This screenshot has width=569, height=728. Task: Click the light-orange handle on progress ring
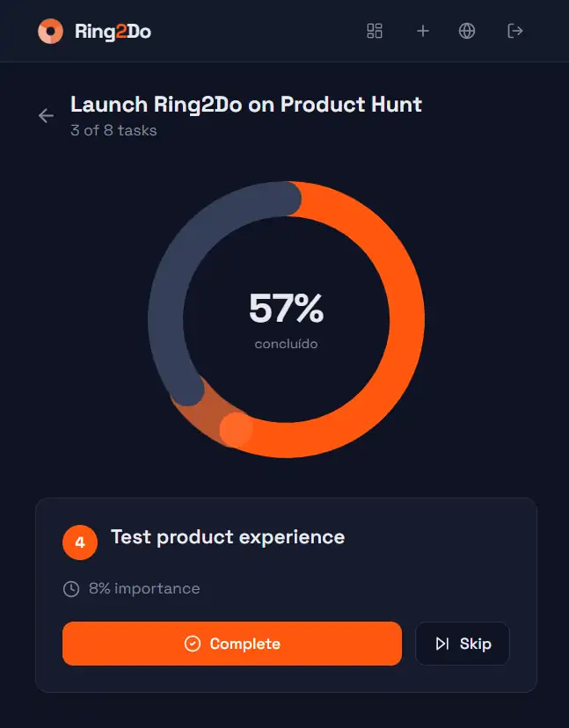(x=236, y=429)
